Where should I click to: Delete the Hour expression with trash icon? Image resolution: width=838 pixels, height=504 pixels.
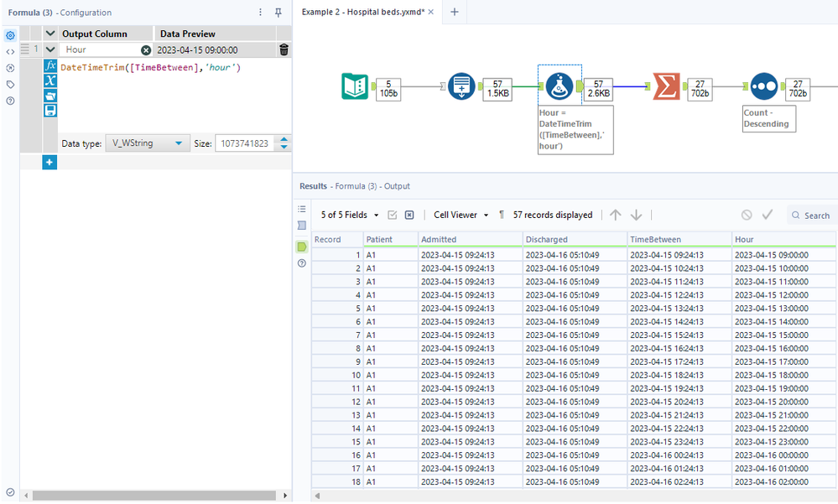(284, 50)
